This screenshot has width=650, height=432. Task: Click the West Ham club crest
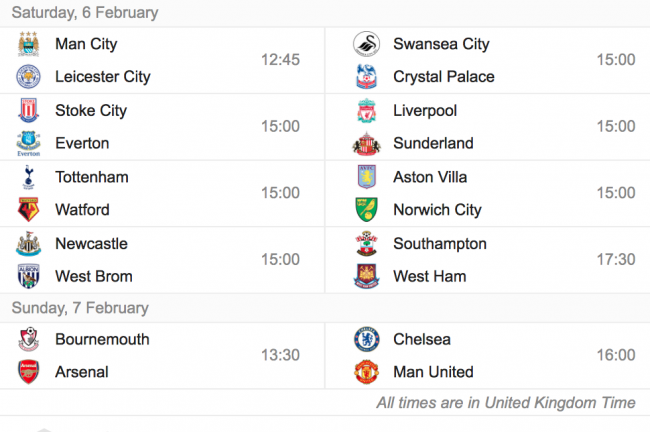(366, 276)
